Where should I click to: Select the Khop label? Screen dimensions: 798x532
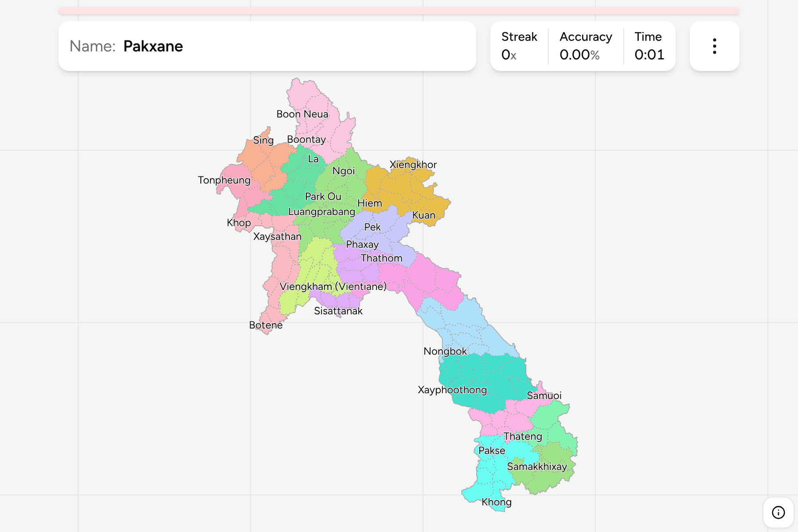point(239,223)
